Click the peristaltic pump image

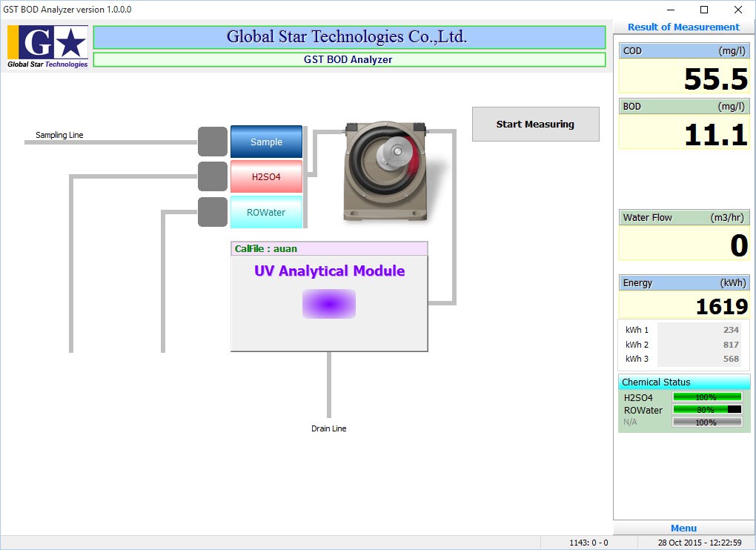[x=385, y=171]
